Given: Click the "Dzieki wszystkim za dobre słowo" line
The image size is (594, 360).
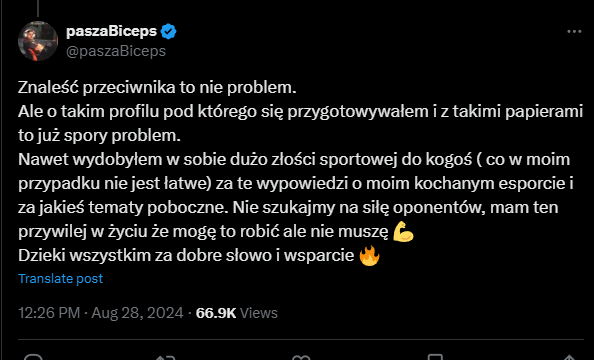Looking at the screenshot, I should click(x=188, y=255).
